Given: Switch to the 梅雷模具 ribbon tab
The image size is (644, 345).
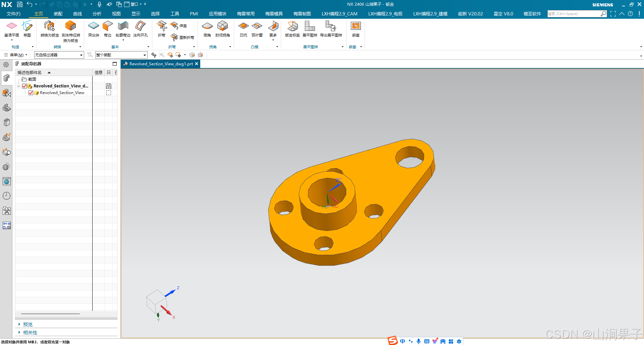Looking at the screenshot, I should tap(274, 14).
